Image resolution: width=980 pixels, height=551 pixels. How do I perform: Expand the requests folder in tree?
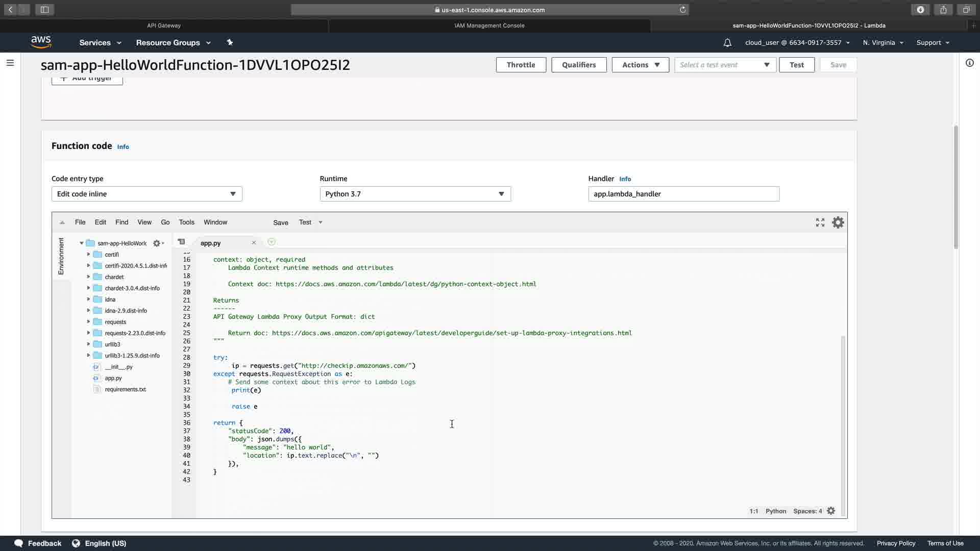(88, 322)
